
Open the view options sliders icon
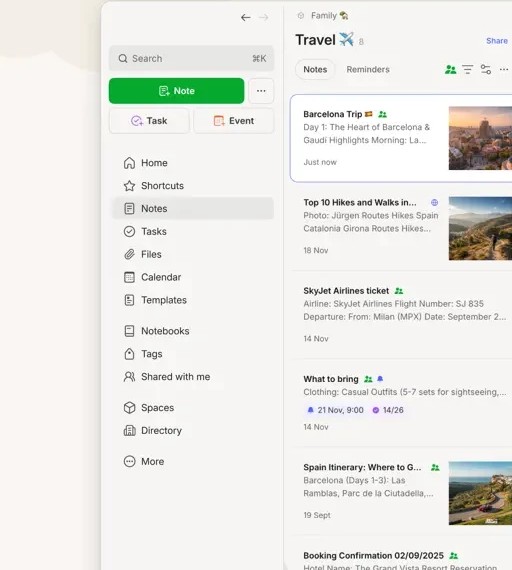(x=486, y=69)
